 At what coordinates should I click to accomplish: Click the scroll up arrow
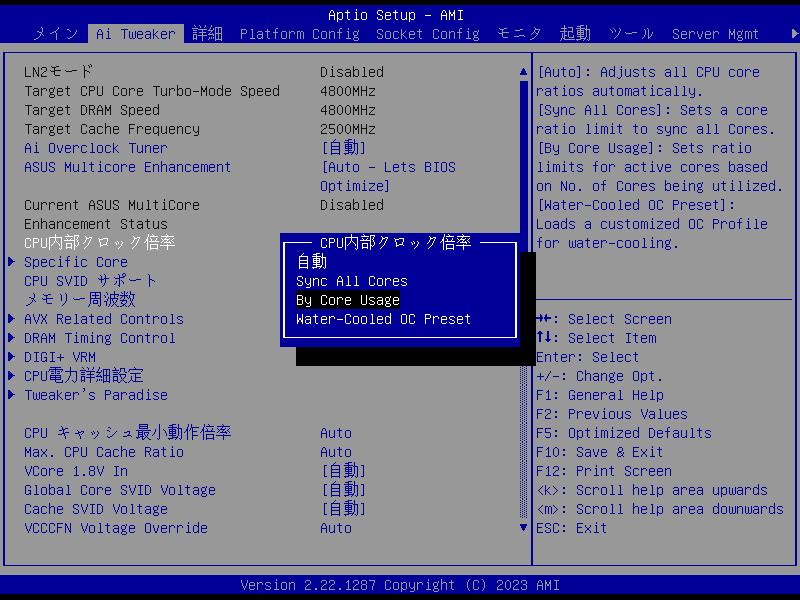pyautogui.click(x=523, y=72)
